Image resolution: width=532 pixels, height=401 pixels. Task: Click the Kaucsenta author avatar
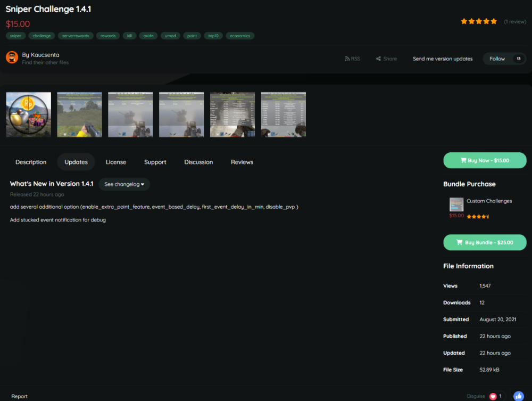click(x=12, y=58)
